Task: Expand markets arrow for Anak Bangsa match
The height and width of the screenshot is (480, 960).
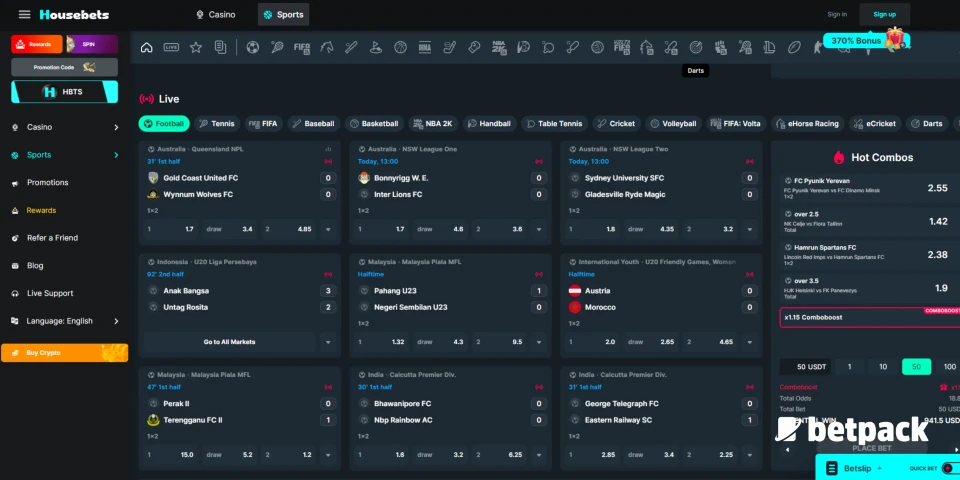Action: click(x=328, y=342)
